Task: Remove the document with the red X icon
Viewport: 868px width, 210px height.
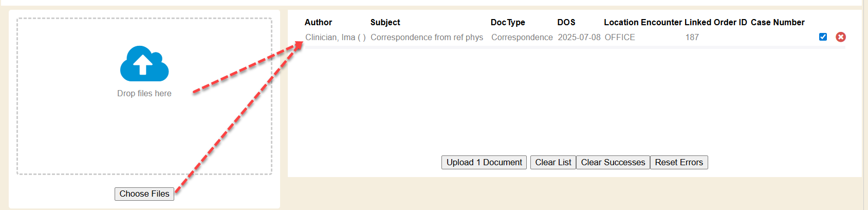Action: pyautogui.click(x=841, y=37)
